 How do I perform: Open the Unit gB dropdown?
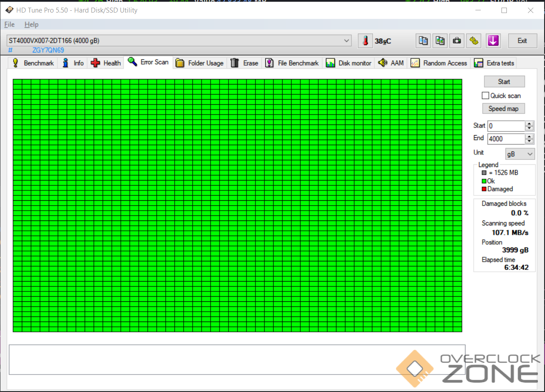pos(520,154)
